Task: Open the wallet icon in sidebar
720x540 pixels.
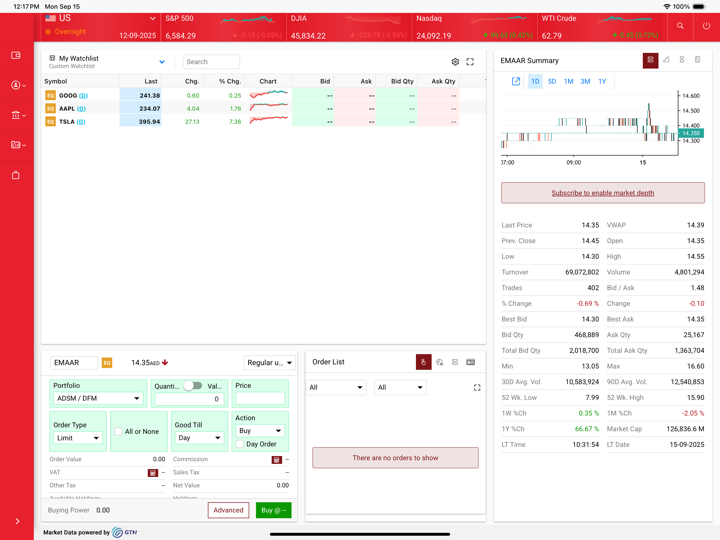Action: [16, 56]
